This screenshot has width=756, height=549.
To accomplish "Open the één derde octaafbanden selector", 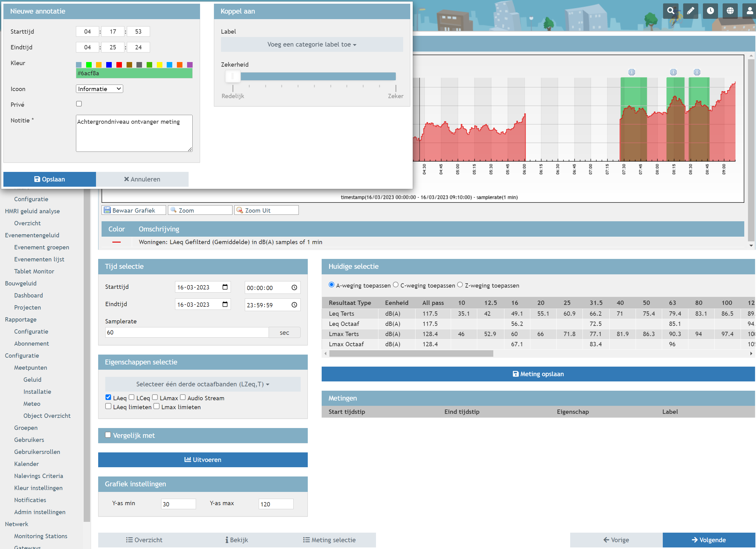I will click(203, 384).
